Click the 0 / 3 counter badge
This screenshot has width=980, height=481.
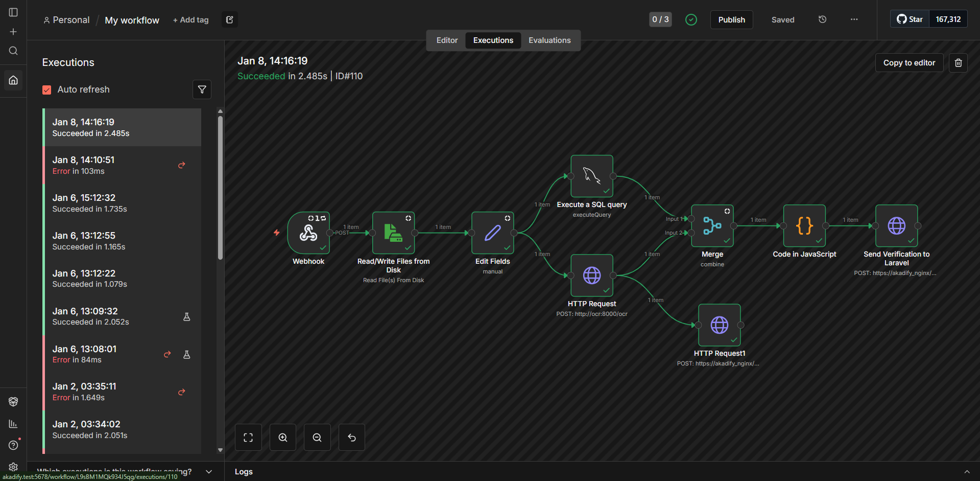[660, 19]
